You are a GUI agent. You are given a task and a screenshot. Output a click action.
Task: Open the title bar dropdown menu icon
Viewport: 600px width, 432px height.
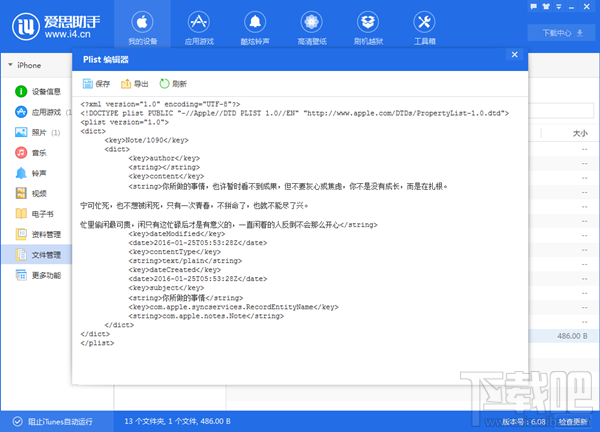[x=559, y=7]
